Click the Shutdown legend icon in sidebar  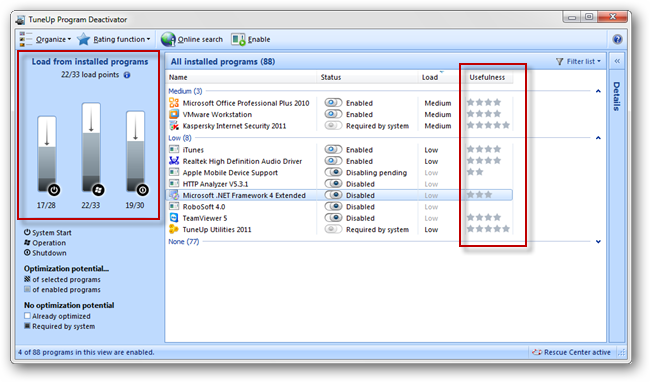[27, 253]
